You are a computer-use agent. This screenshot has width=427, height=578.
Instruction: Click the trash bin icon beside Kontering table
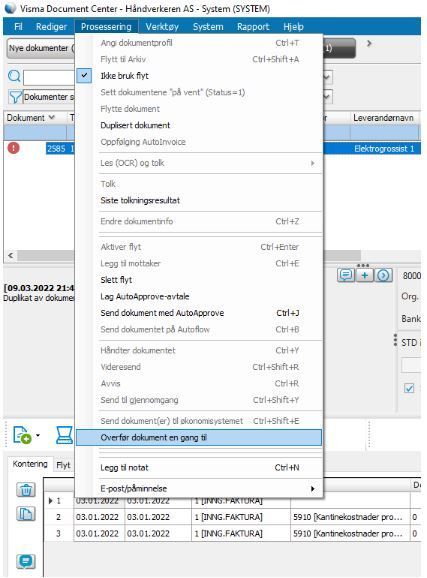[x=25, y=490]
